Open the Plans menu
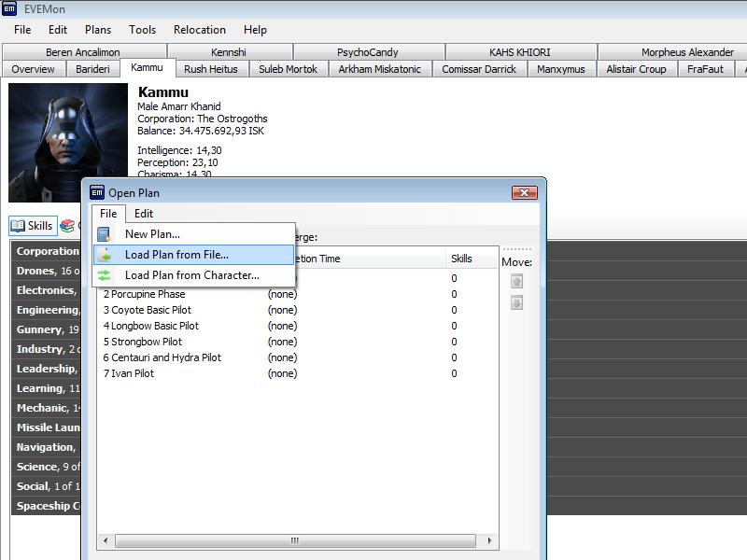 98,30
